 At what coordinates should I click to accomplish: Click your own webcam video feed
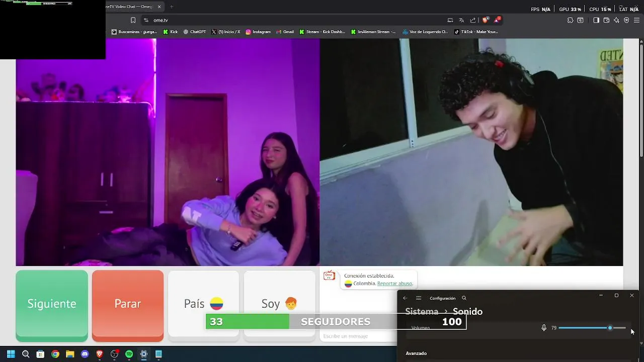471,152
